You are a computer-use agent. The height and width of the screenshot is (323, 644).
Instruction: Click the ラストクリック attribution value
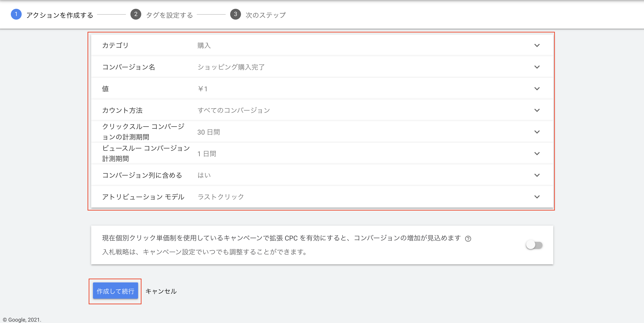[x=220, y=197]
